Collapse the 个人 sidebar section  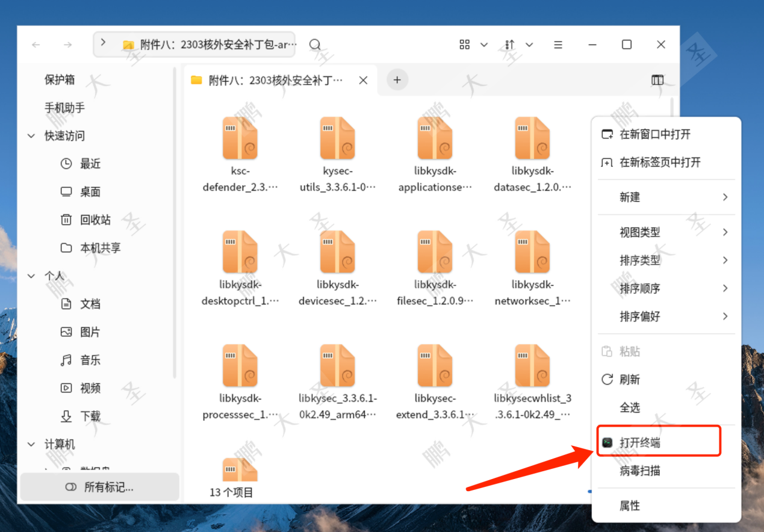(31, 276)
